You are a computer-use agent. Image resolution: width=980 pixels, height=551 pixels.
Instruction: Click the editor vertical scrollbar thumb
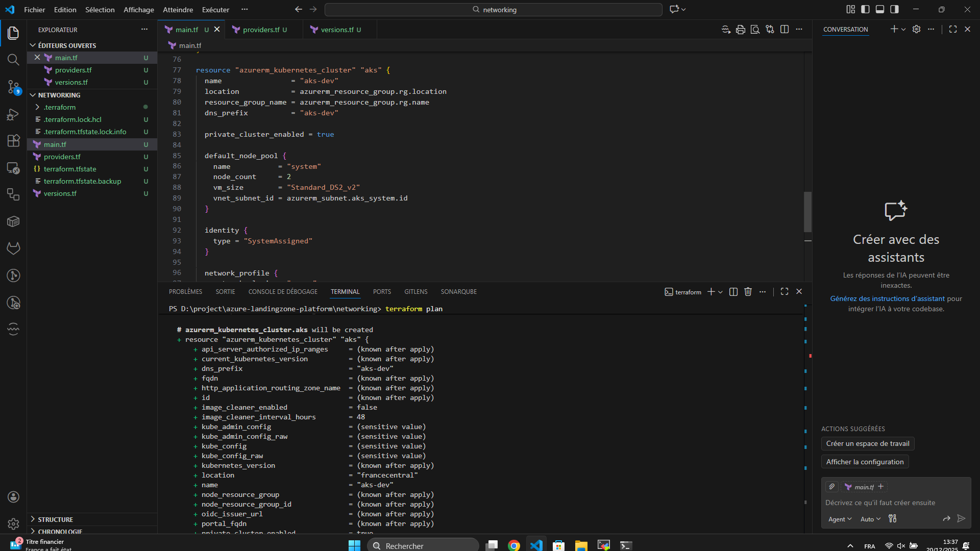click(x=807, y=212)
